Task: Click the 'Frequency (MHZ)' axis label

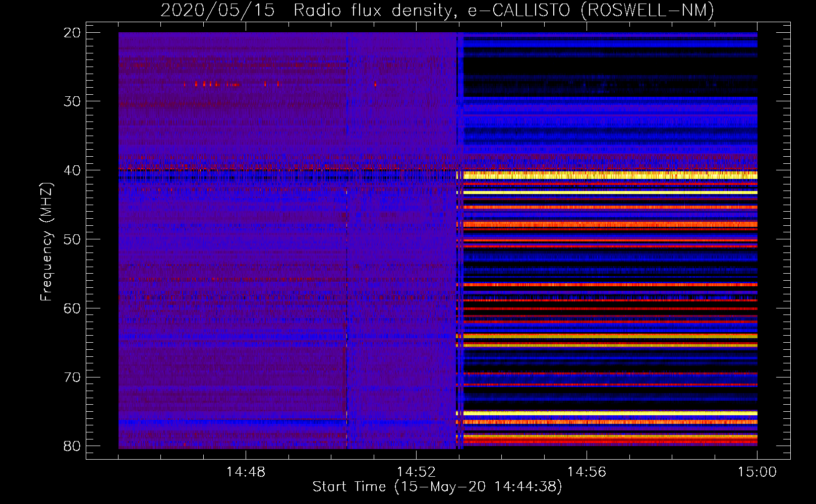Action: (46, 242)
